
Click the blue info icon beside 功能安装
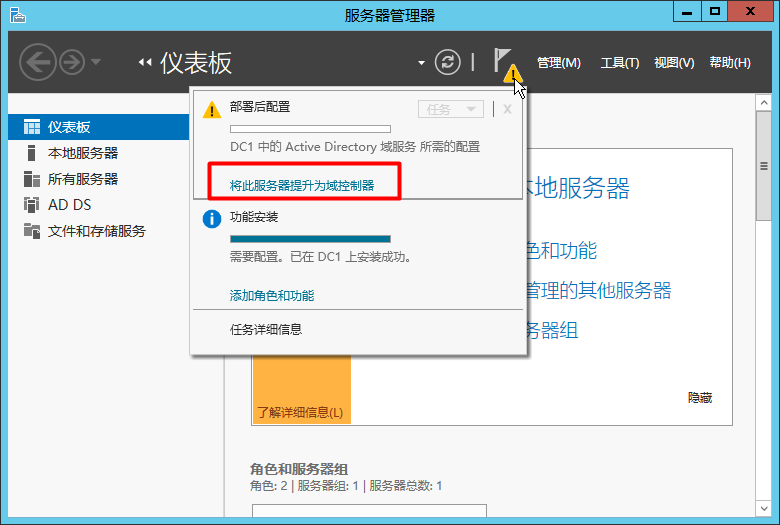212,219
